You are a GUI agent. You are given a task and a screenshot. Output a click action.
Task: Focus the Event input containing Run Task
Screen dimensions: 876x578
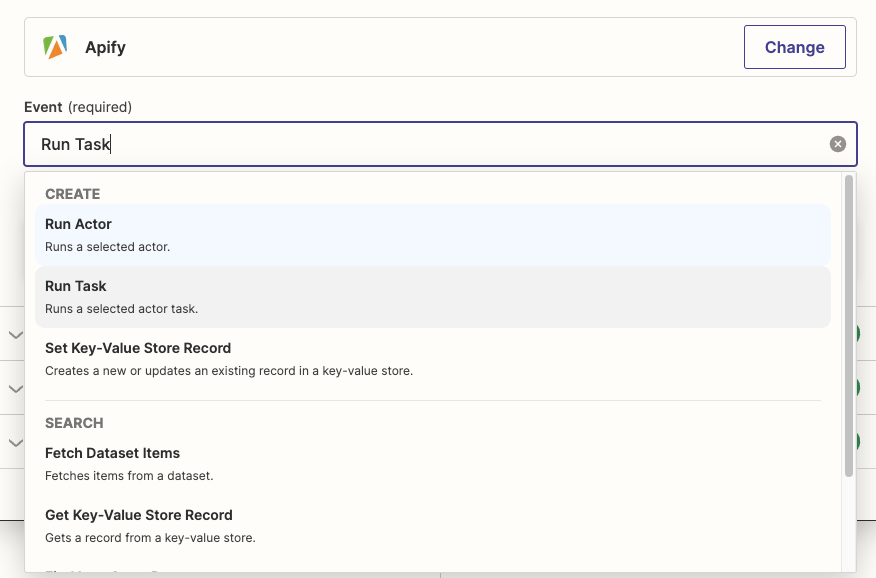(x=440, y=144)
